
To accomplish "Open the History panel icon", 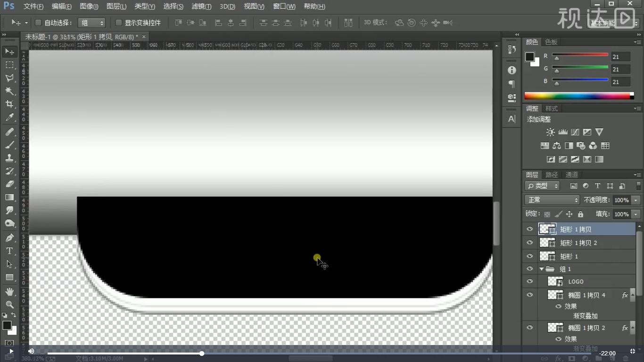I will tap(512, 49).
